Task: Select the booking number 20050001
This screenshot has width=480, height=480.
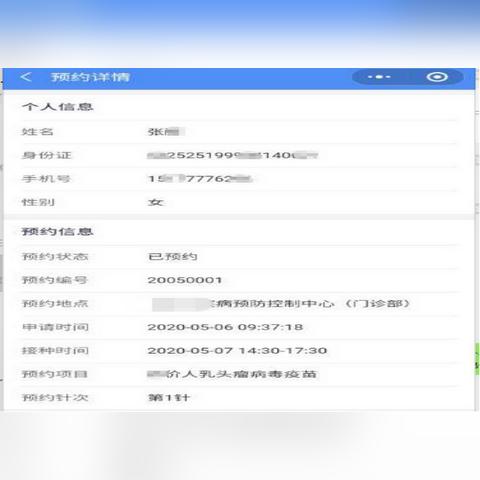Action: [x=185, y=280]
